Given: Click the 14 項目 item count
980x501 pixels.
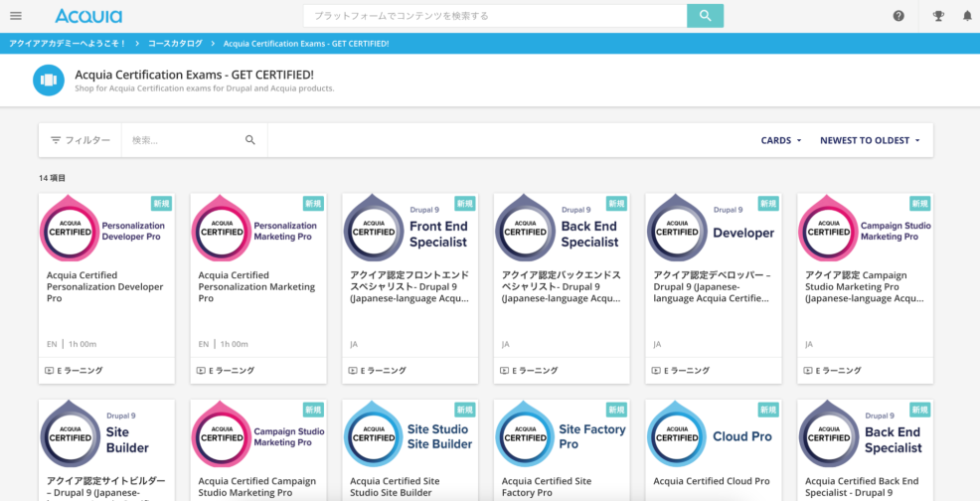Looking at the screenshot, I should click(52, 178).
